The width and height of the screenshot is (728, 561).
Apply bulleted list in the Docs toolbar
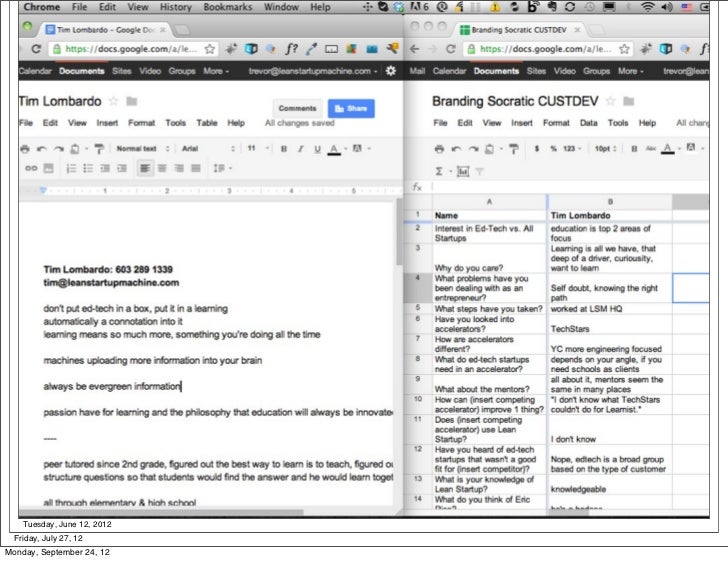88,168
